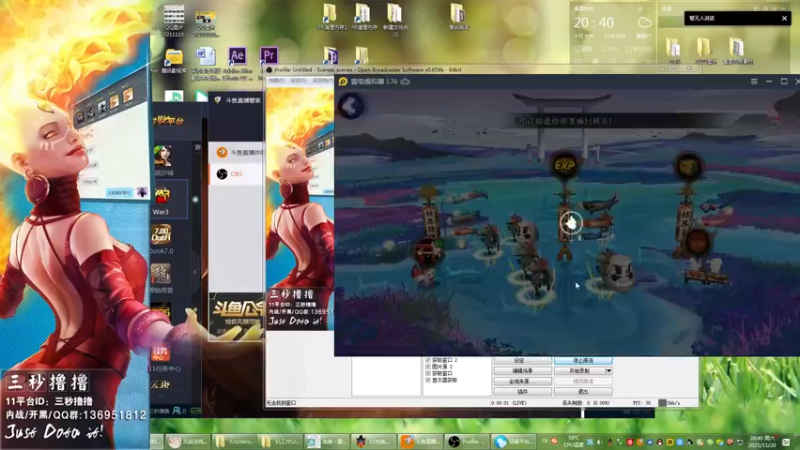Open the LDPlayer hamburger menu icon
Viewport: 800px width, 450px height.
pos(754,82)
